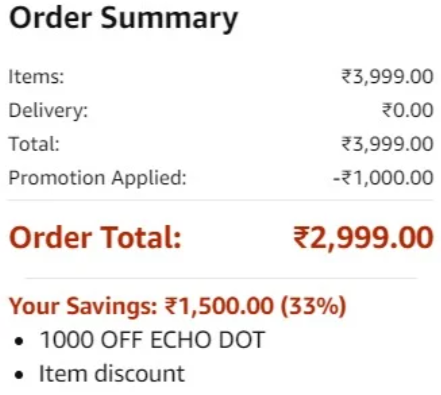The image size is (441, 395).
Task: Select the Item discount entry
Action: pyautogui.click(x=112, y=373)
